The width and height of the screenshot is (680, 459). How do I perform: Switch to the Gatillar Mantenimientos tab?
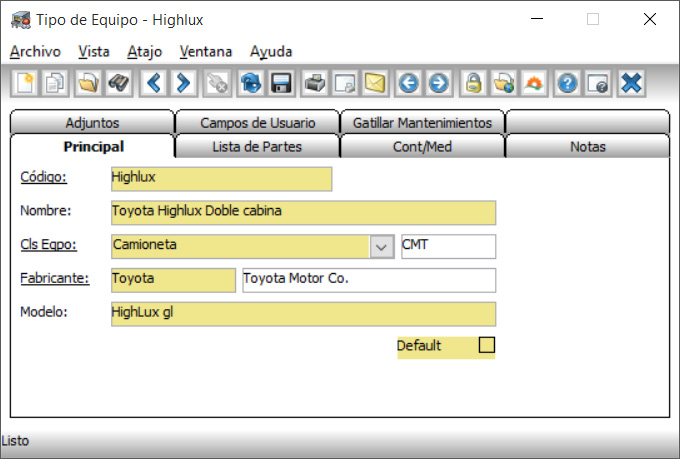pyautogui.click(x=422, y=123)
